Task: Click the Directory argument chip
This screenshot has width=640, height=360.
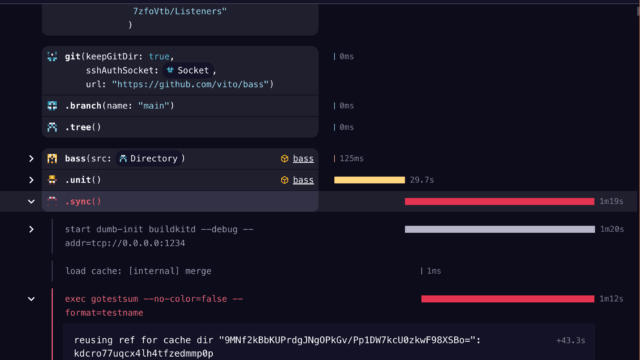Action: 149,158
